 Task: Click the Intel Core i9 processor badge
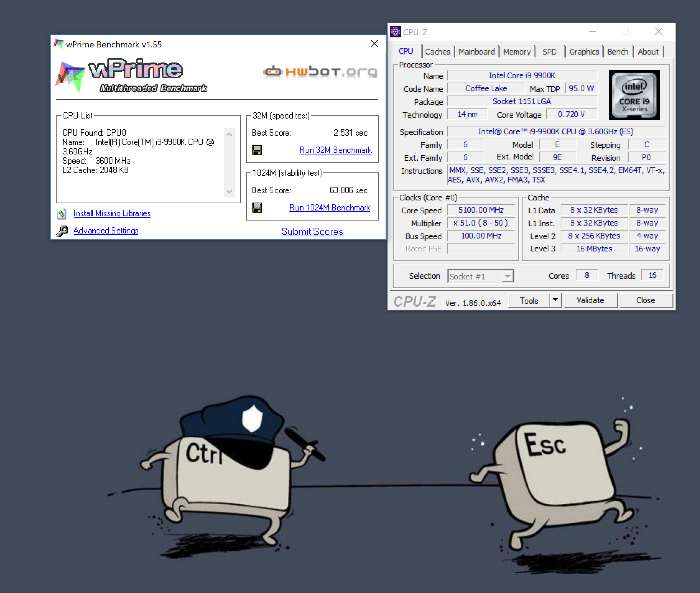[x=634, y=94]
